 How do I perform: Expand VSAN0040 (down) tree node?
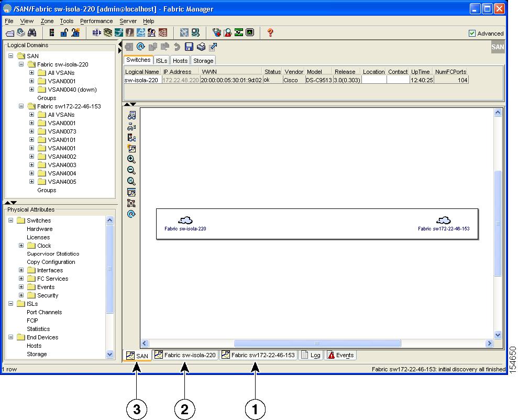point(32,89)
